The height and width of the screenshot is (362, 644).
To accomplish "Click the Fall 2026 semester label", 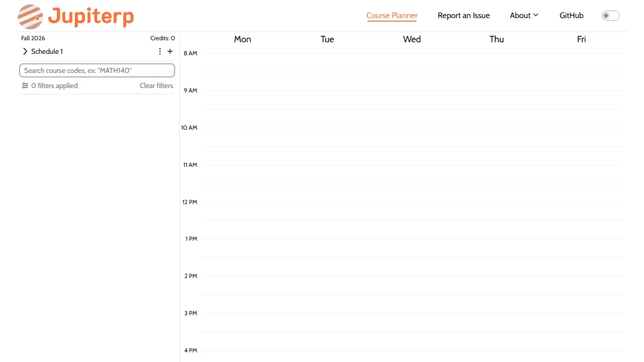I will [33, 38].
